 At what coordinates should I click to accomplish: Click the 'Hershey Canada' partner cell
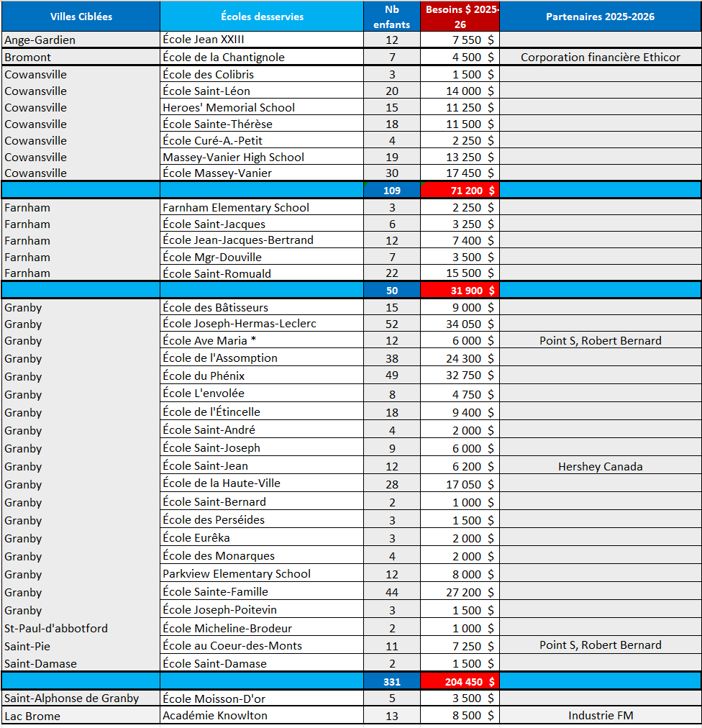tap(601, 466)
